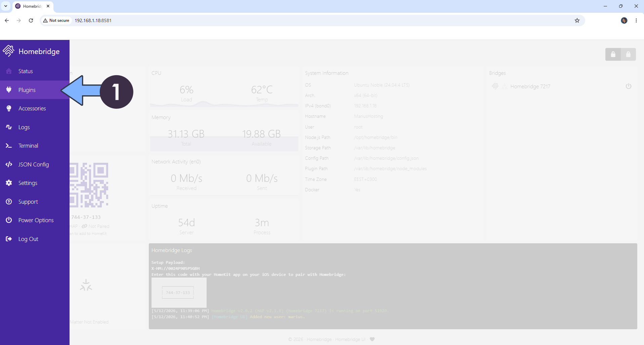Click the Homebridge pairing QR code
The width and height of the screenshot is (644, 345).
click(89, 185)
